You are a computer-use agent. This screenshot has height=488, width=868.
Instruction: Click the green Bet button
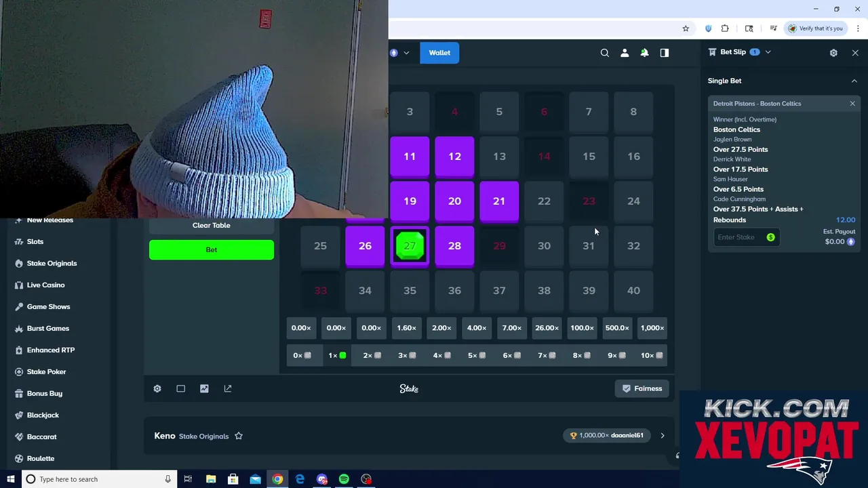212,249
